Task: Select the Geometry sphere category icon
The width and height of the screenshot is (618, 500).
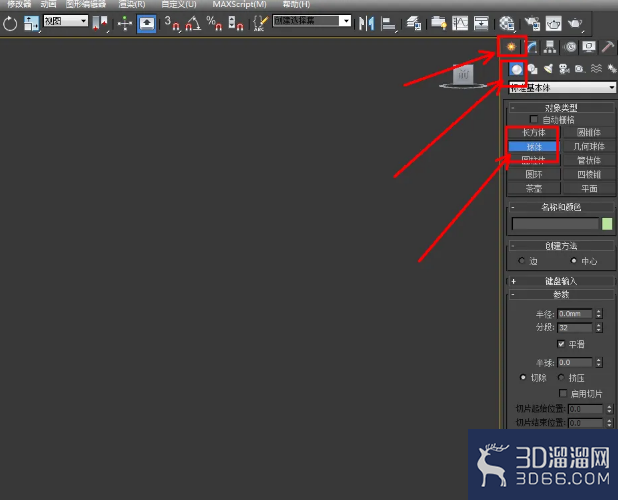Action: [x=516, y=69]
